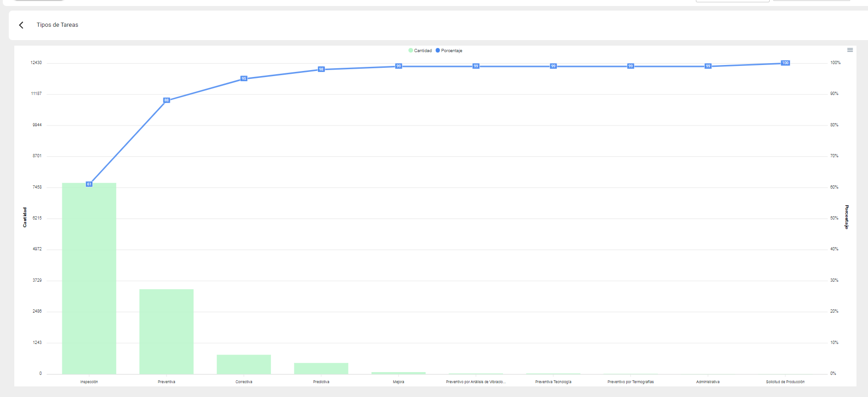Image resolution: width=868 pixels, height=397 pixels.
Task: Open the chart hamburger menu
Action: pyautogui.click(x=850, y=50)
